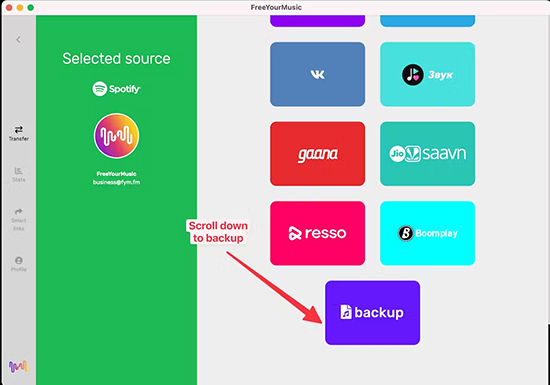Minimize the window with yellow button
The width and height of the screenshot is (550, 385).
20,8
